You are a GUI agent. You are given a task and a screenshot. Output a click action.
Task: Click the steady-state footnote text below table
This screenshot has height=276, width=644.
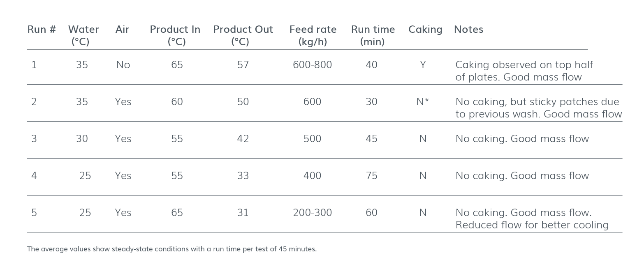coord(171,249)
